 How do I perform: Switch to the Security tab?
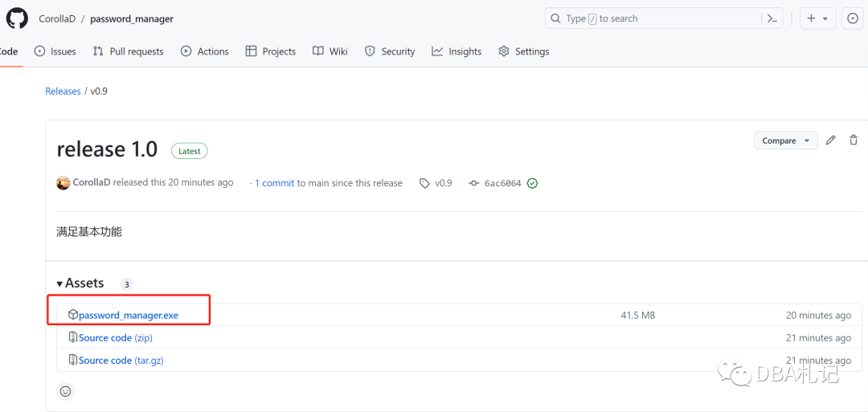pos(390,51)
